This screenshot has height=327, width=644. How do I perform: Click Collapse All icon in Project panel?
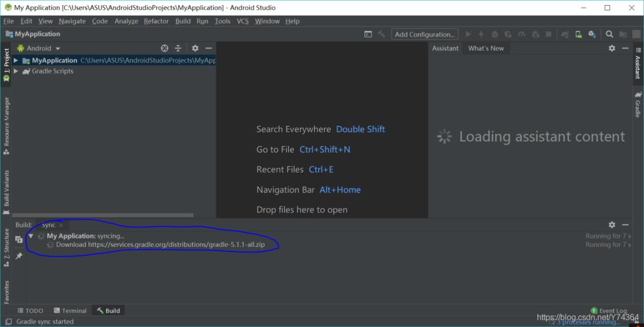[x=178, y=48]
